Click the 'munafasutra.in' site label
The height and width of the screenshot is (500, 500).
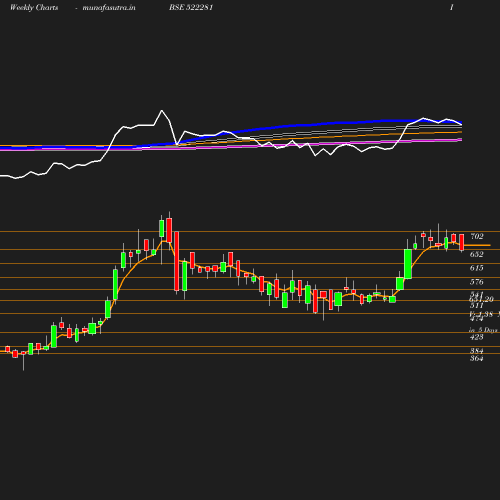[109, 8]
